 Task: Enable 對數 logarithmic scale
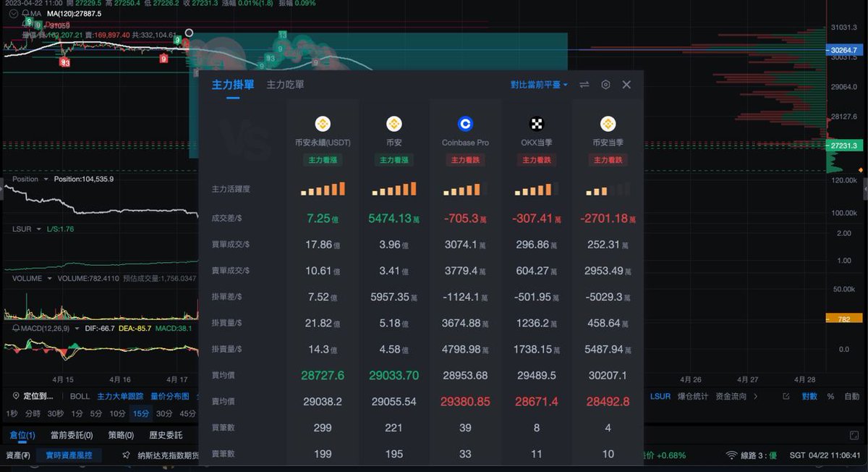coord(809,396)
